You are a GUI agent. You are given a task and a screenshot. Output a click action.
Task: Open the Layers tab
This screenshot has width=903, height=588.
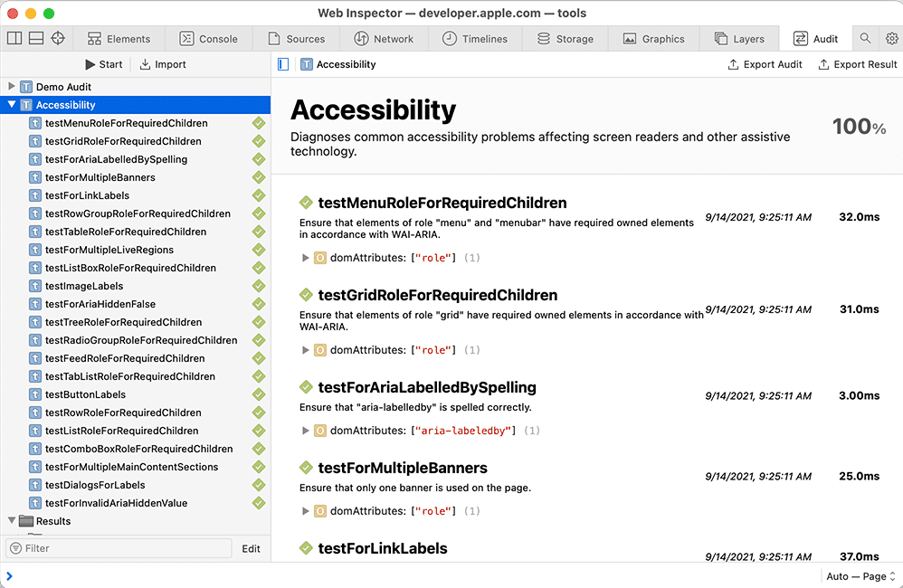click(739, 39)
